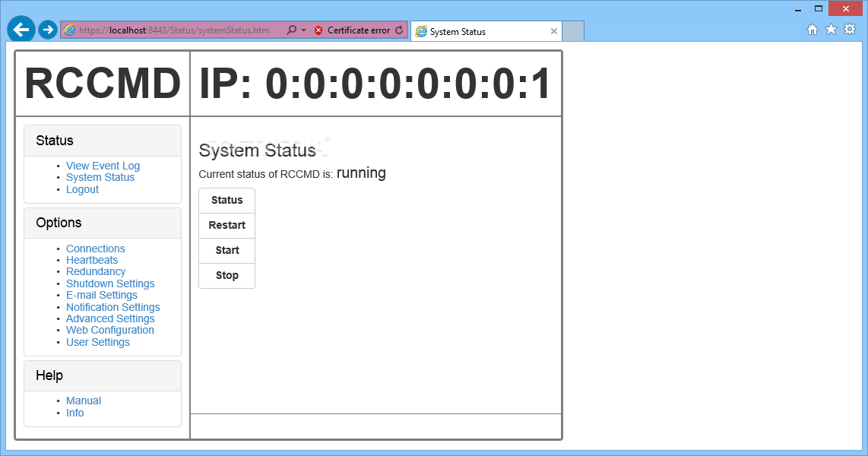Open the System Status sidebar link
Viewport: 868px width, 456px height.
[100, 177]
